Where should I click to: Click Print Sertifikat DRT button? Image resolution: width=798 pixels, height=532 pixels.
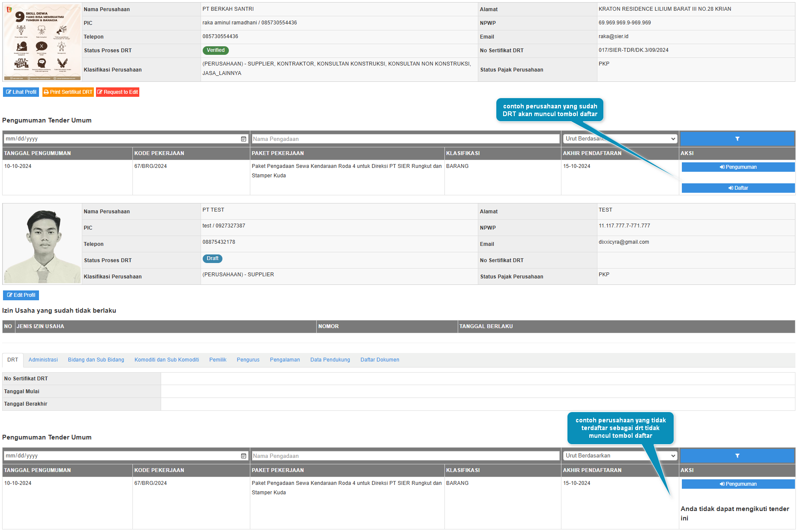pos(68,92)
